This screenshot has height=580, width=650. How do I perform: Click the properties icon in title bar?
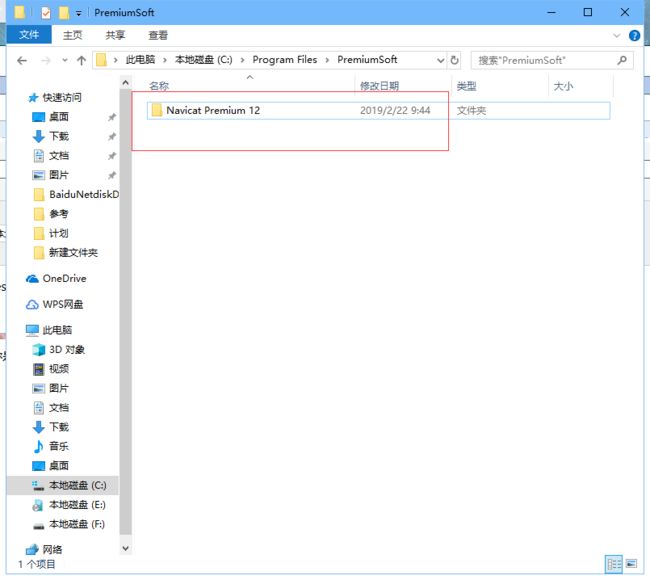(x=46, y=13)
